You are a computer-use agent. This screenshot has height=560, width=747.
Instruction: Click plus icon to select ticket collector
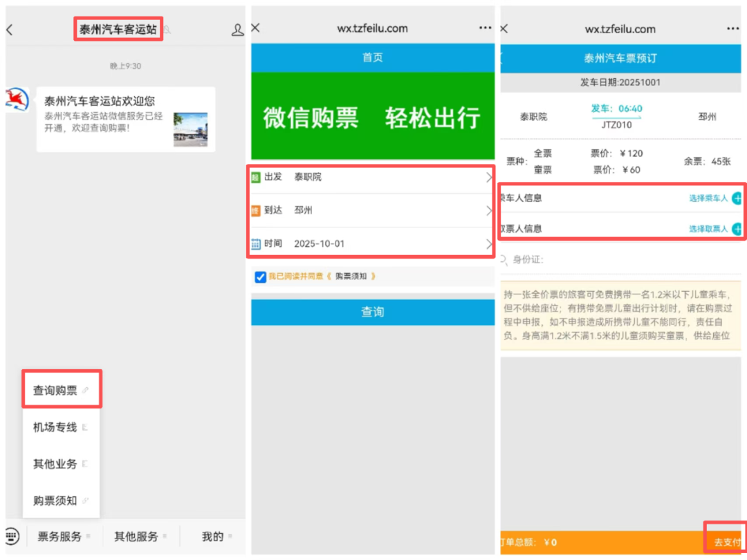(x=737, y=229)
